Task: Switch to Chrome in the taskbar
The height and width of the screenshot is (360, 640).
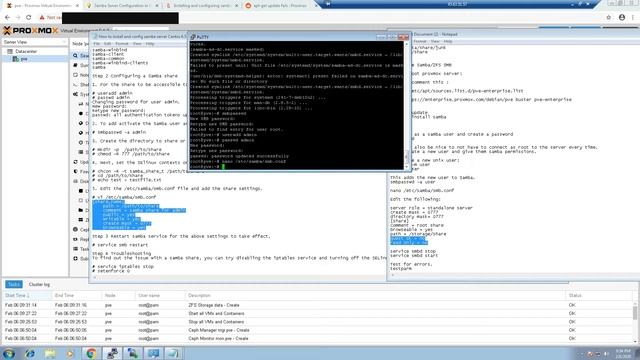Action: [91, 353]
